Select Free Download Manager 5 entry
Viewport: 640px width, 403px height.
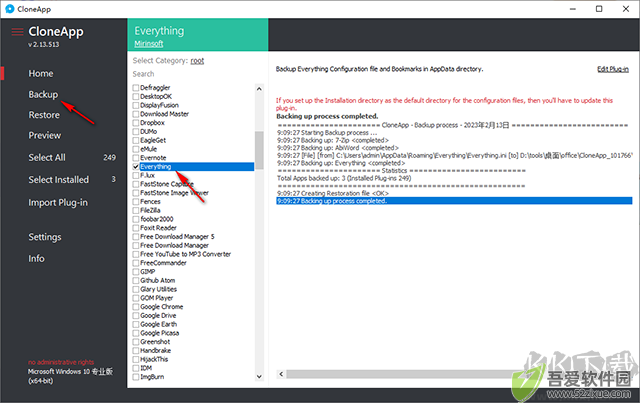tap(177, 236)
